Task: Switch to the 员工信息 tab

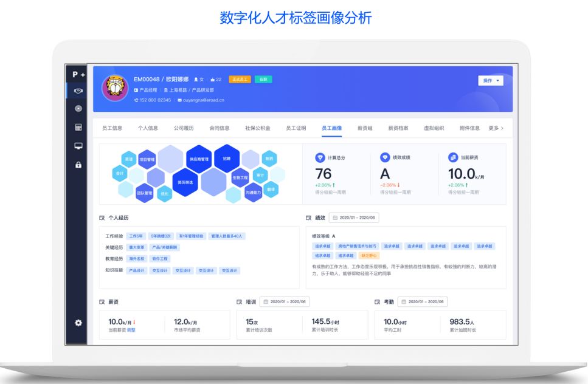Action: pos(112,128)
